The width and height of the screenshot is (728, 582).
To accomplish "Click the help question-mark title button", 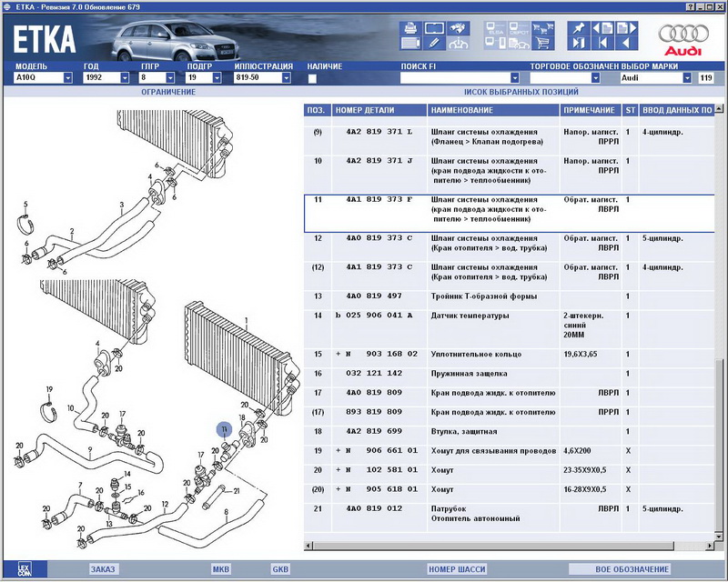I will click(x=691, y=6).
